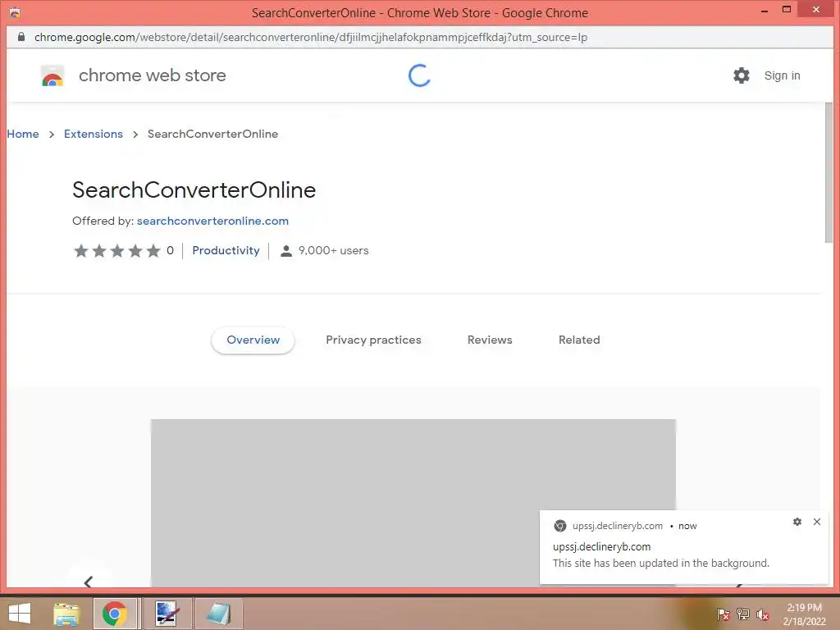The width and height of the screenshot is (840, 630).
Task: Click Google Chrome taskbar icon
Action: click(115, 614)
